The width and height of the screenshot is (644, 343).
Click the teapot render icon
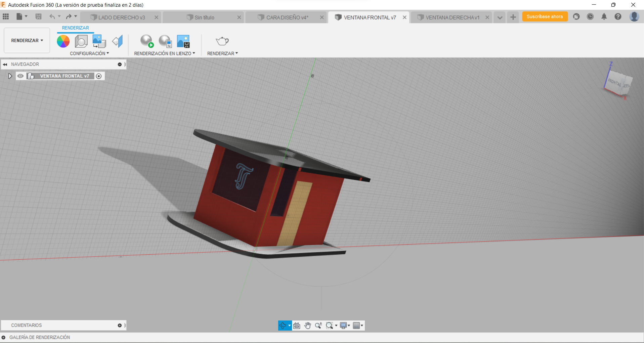(222, 41)
